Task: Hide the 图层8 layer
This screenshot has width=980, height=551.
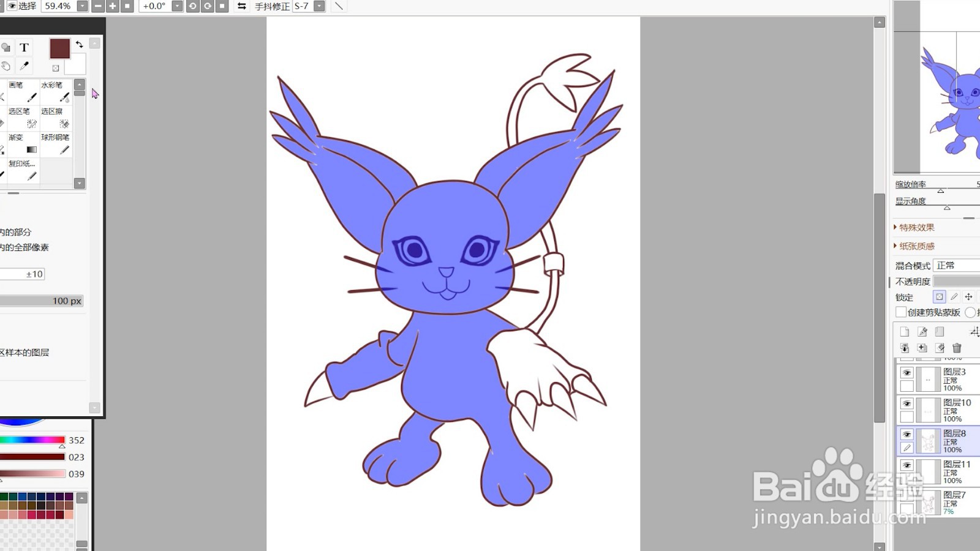Action: point(907,435)
